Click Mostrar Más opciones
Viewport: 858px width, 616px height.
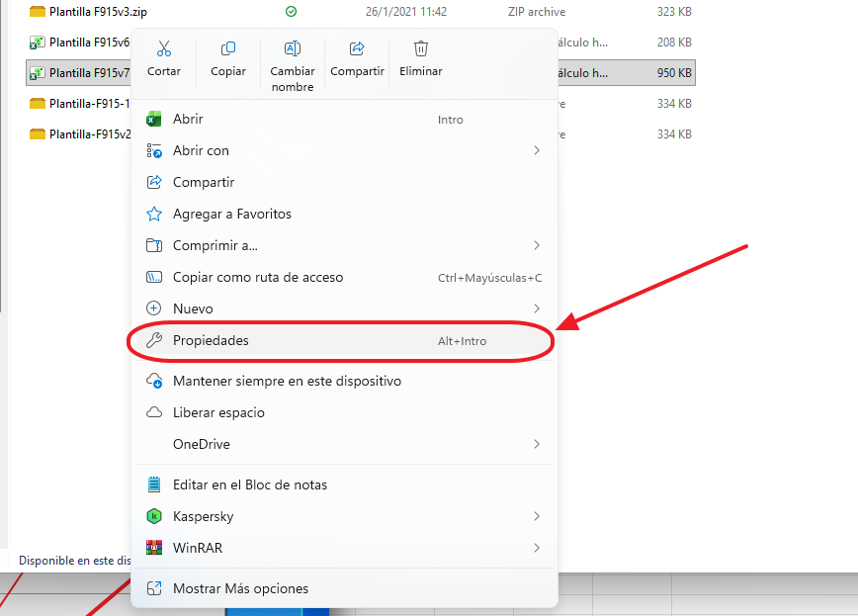240,588
